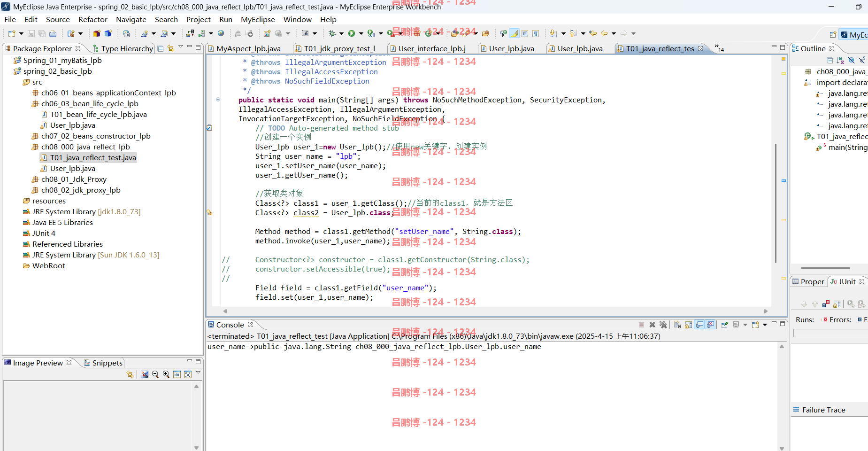
Task: Show hidden editor tabs list 14
Action: coord(719,48)
